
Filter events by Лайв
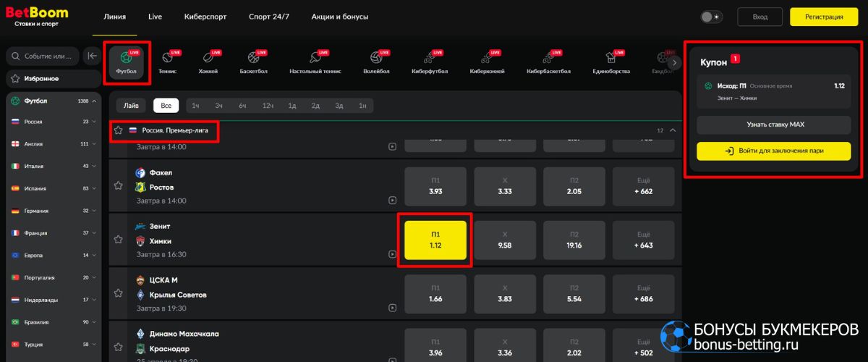coord(131,106)
